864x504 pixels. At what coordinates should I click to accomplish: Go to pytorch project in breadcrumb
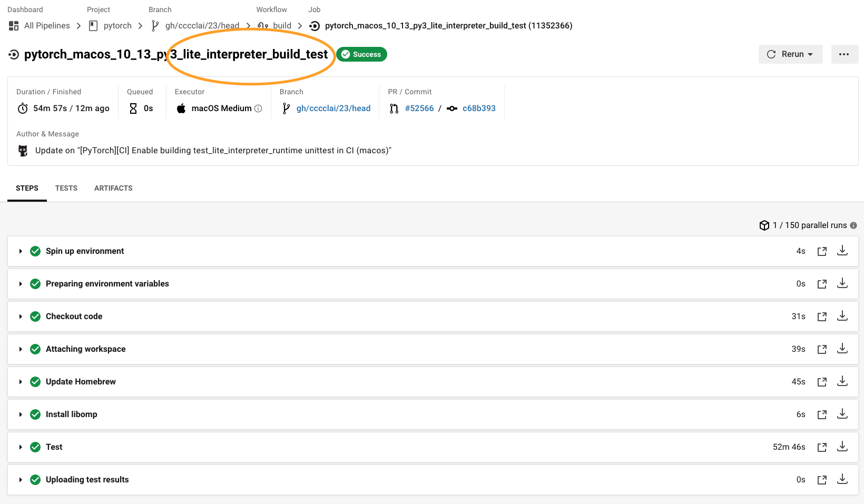(117, 26)
